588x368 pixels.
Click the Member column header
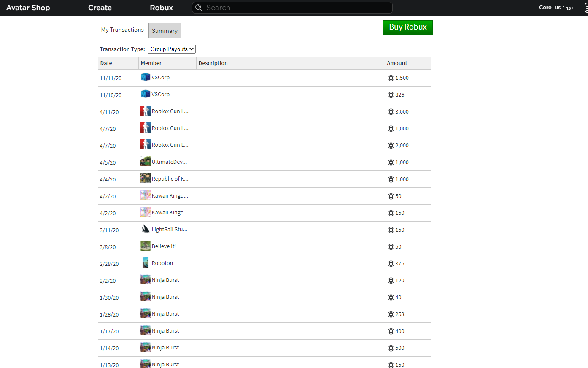point(167,63)
